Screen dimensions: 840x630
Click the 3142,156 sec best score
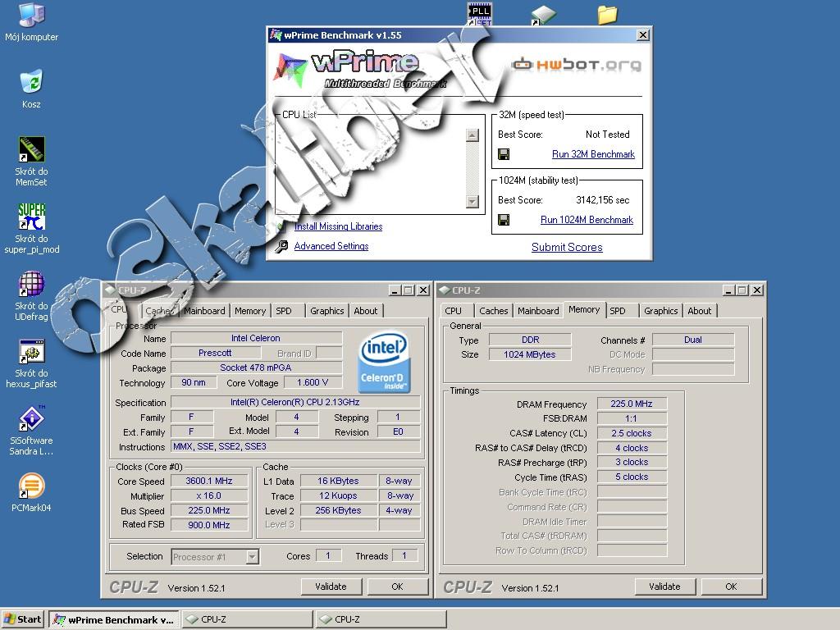pyautogui.click(x=603, y=200)
